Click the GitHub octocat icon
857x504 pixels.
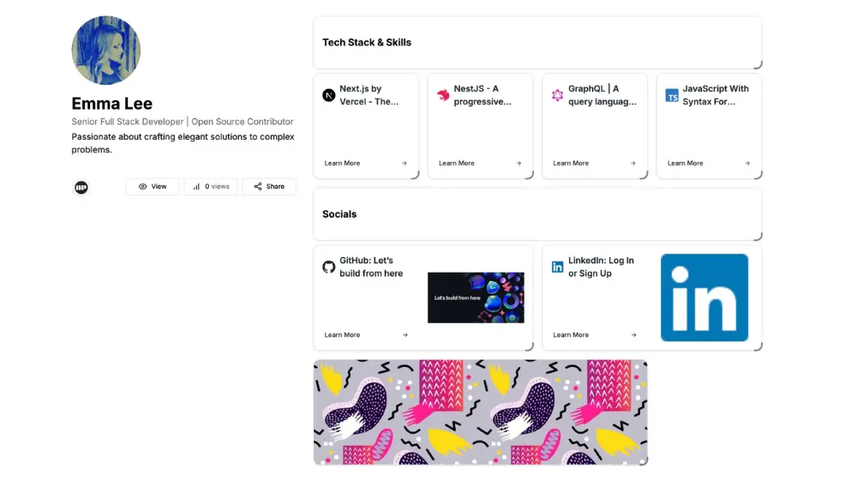pyautogui.click(x=328, y=267)
